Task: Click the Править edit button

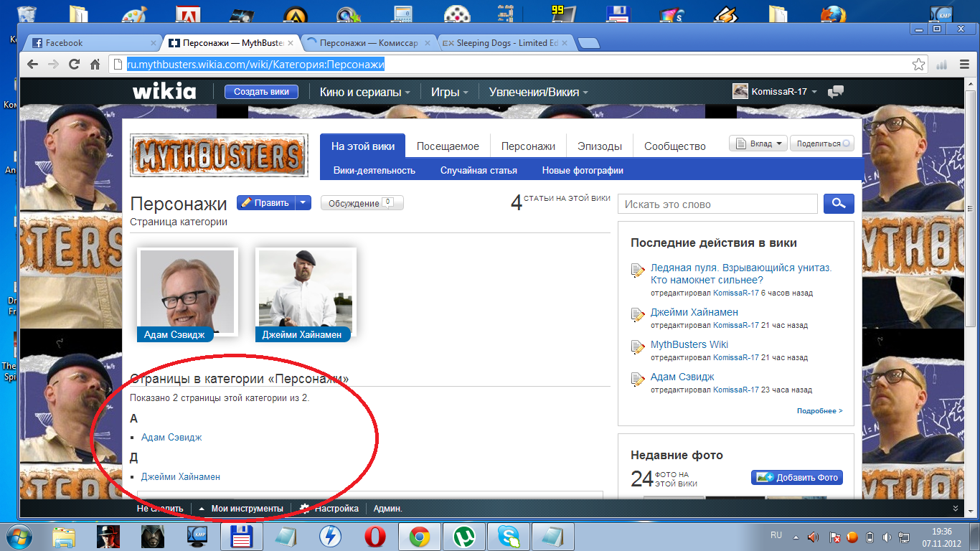Action: pos(266,203)
